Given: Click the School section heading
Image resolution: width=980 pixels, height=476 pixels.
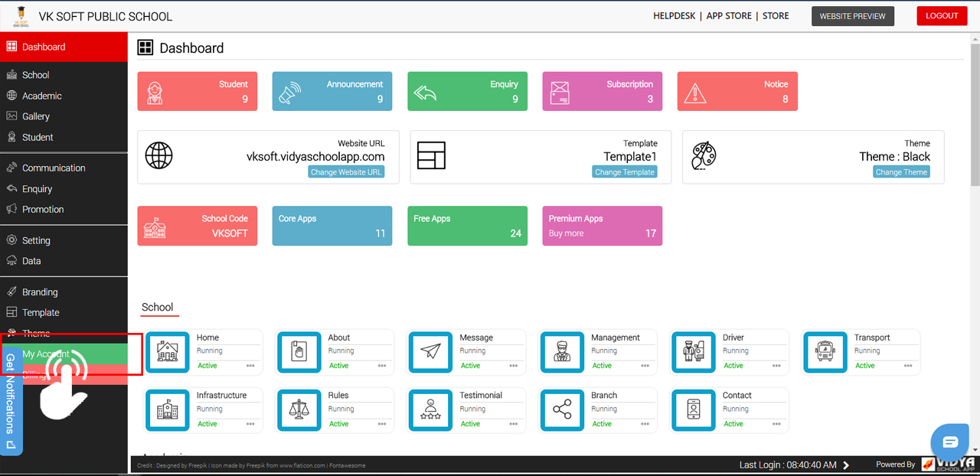Looking at the screenshot, I should coord(158,307).
